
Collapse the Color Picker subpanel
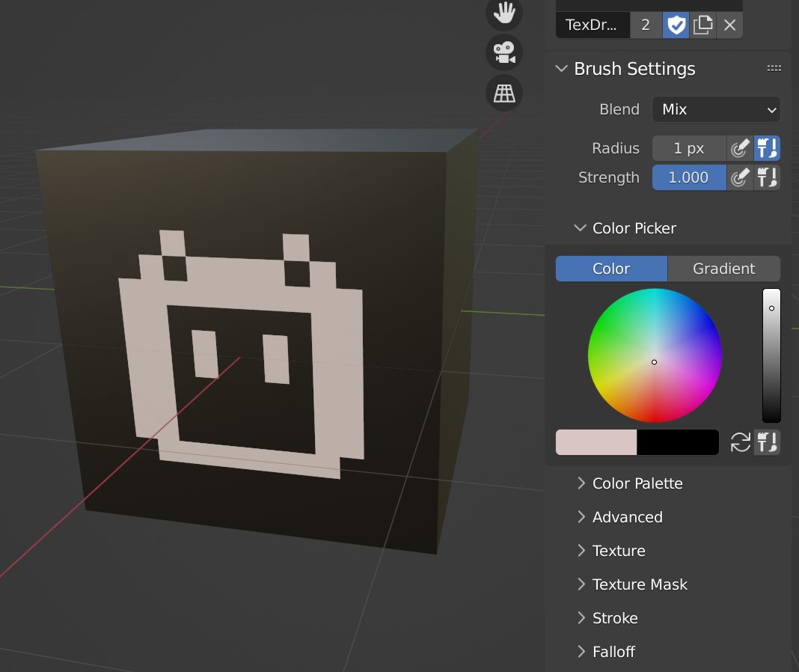pyautogui.click(x=580, y=228)
